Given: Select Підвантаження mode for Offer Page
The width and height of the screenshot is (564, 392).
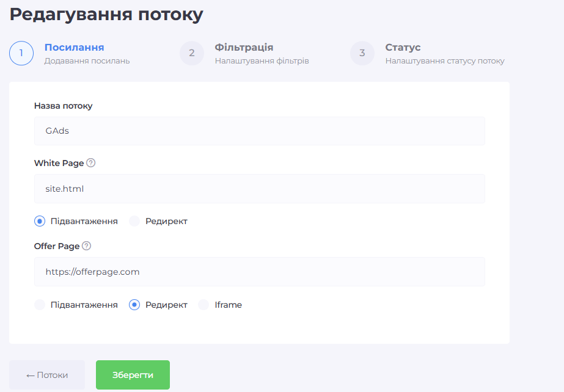Looking at the screenshot, I should coord(38,305).
